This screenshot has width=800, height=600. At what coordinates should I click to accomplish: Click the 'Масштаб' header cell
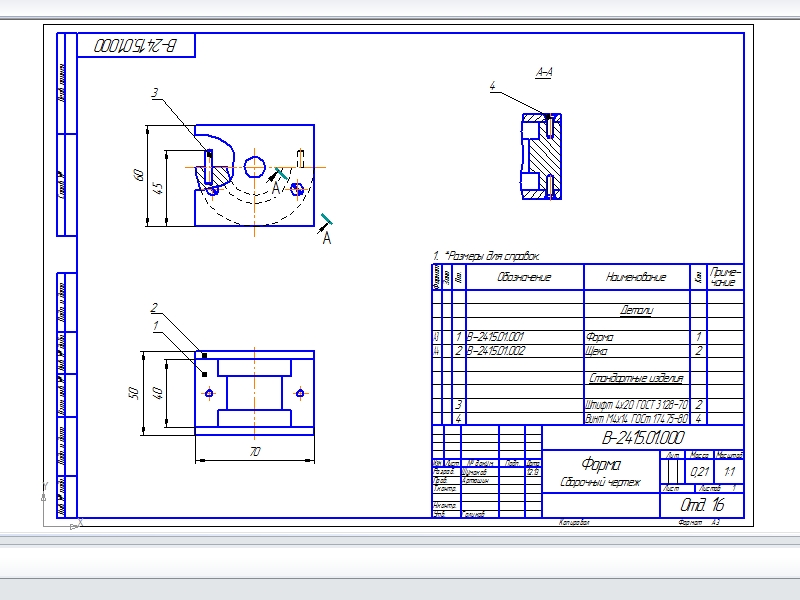(729, 455)
